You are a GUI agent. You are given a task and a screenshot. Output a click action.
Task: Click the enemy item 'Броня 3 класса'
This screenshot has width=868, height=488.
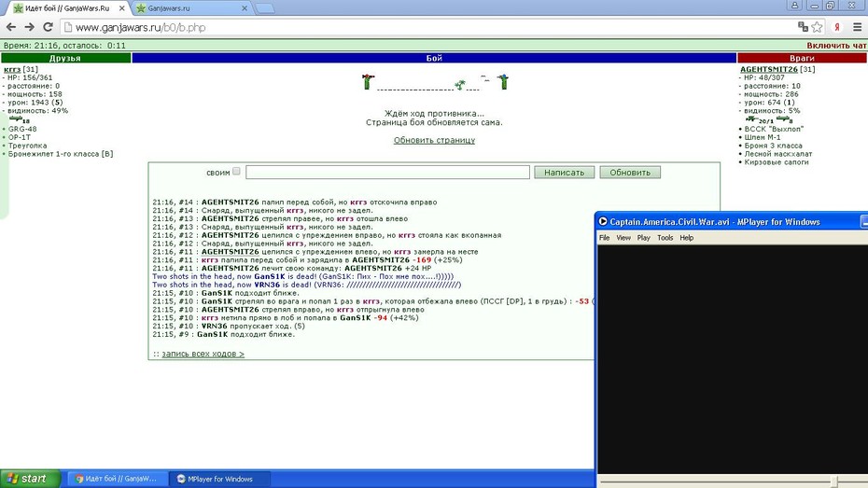tap(773, 146)
